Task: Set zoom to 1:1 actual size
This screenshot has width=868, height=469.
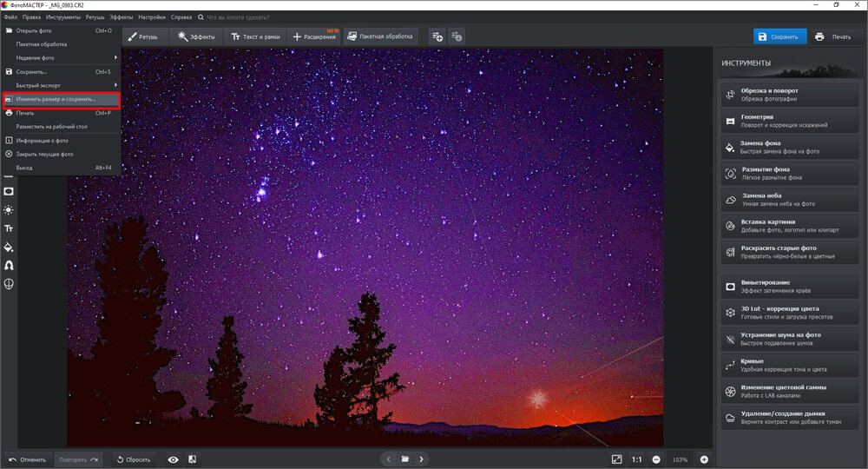Action: pos(636,459)
